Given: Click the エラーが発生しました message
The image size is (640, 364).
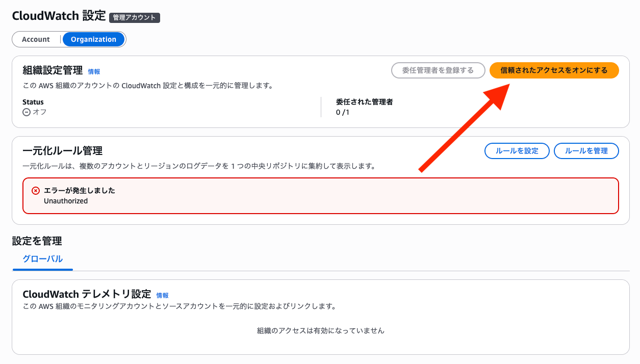Looking at the screenshot, I should click(80, 191).
